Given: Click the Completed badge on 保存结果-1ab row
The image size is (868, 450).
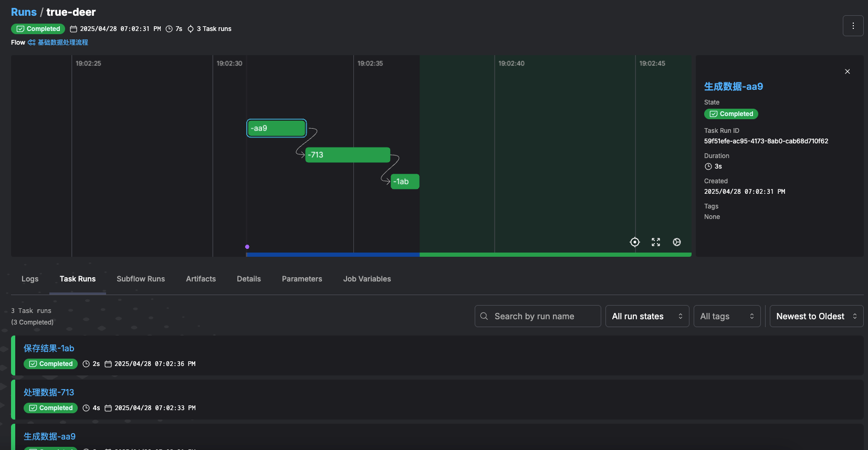Looking at the screenshot, I should tap(50, 364).
